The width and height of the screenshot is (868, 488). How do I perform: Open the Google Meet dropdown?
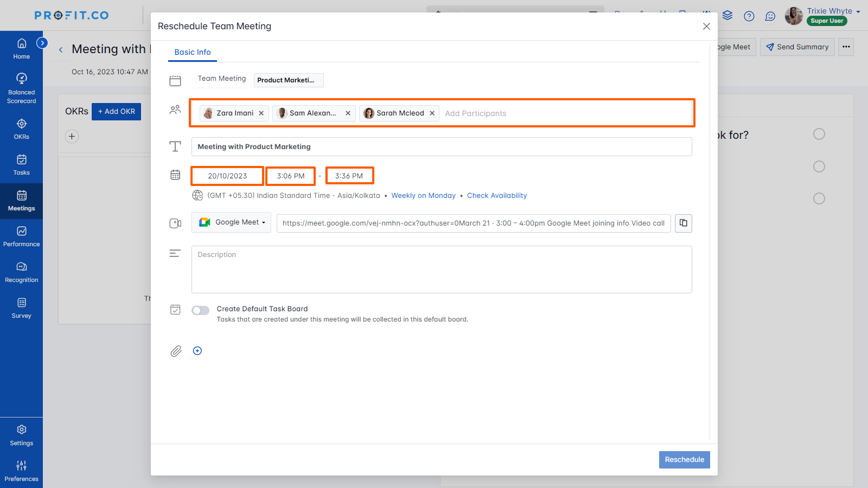point(231,222)
